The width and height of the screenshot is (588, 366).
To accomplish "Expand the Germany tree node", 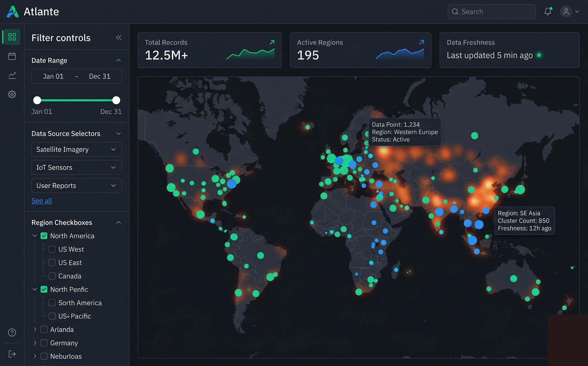I will click(35, 343).
